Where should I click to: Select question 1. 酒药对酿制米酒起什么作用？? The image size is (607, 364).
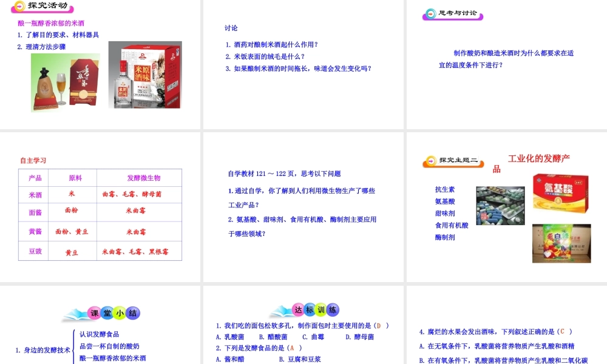click(x=272, y=44)
